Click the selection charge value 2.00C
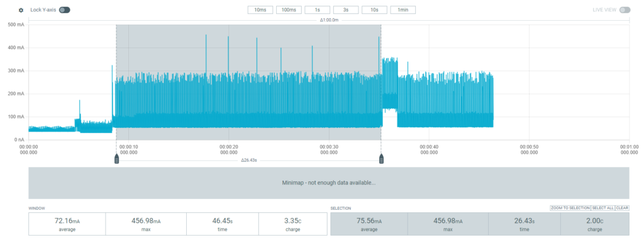644x245 pixels. pyautogui.click(x=595, y=220)
